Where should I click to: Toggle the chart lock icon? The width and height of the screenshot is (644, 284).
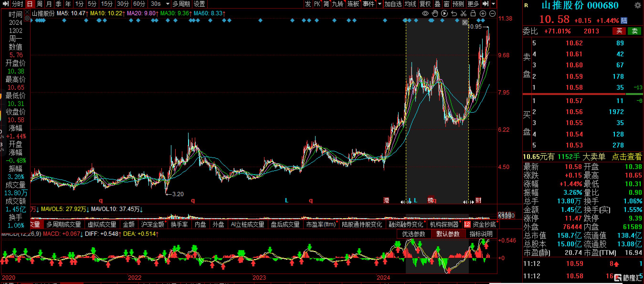(x=473, y=14)
